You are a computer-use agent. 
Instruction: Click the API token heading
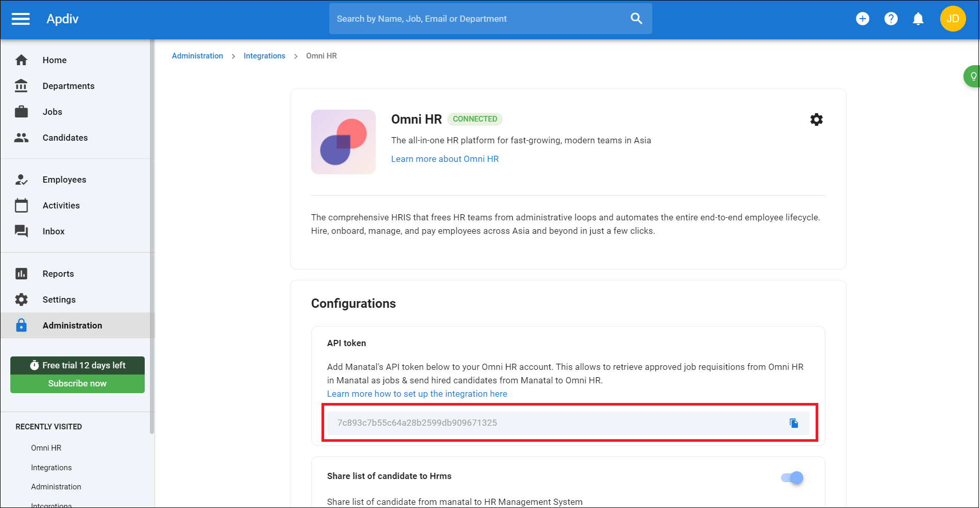pyautogui.click(x=346, y=343)
